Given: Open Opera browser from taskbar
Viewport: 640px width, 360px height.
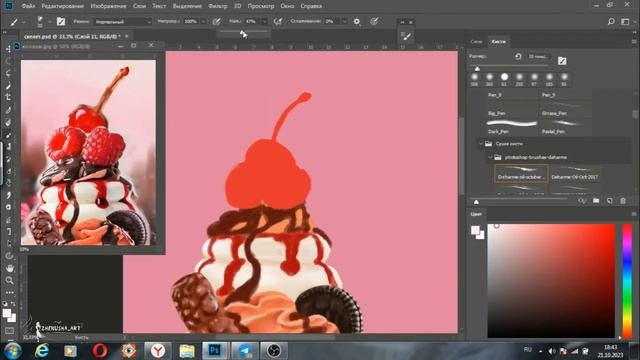Looking at the screenshot, I should tap(100, 350).
